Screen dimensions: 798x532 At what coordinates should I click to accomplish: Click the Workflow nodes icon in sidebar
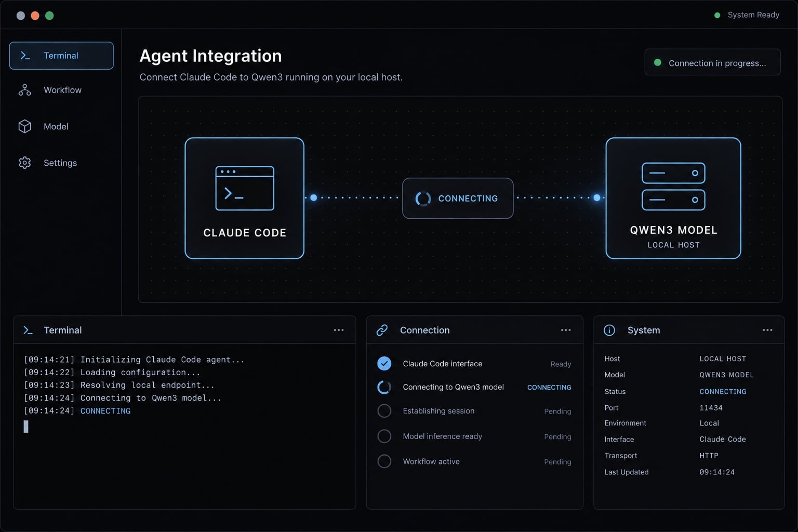click(x=24, y=90)
